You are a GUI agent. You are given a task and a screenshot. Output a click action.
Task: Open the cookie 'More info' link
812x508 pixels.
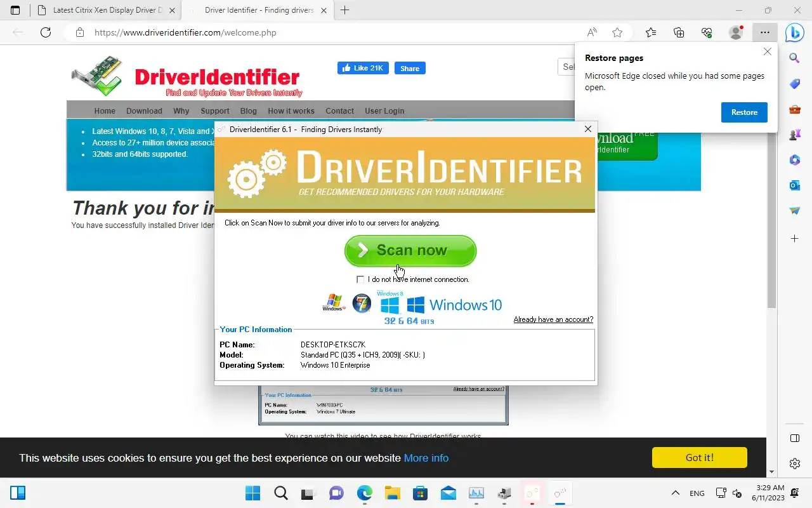[x=426, y=458]
